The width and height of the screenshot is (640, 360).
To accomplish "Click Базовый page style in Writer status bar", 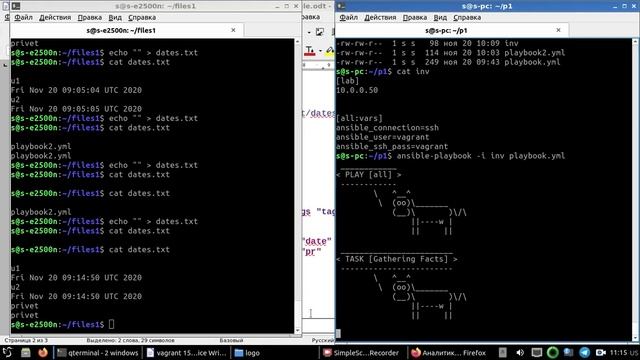I will coord(231,340).
